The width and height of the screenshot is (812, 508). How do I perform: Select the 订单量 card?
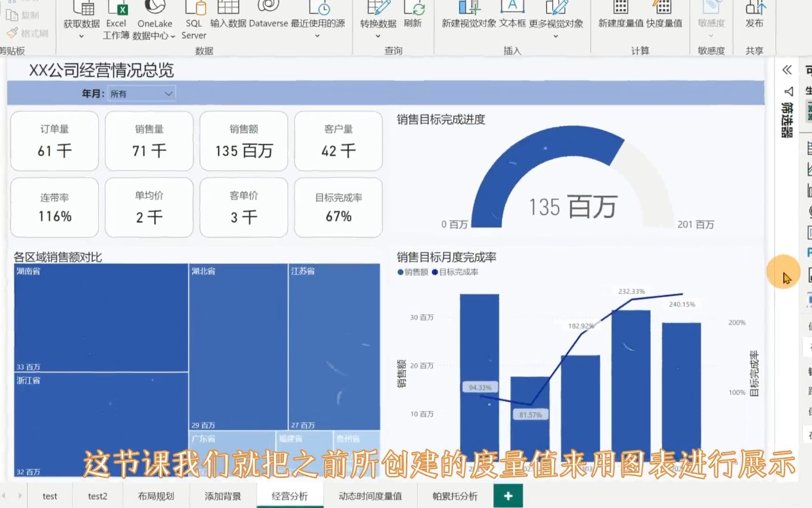55,141
